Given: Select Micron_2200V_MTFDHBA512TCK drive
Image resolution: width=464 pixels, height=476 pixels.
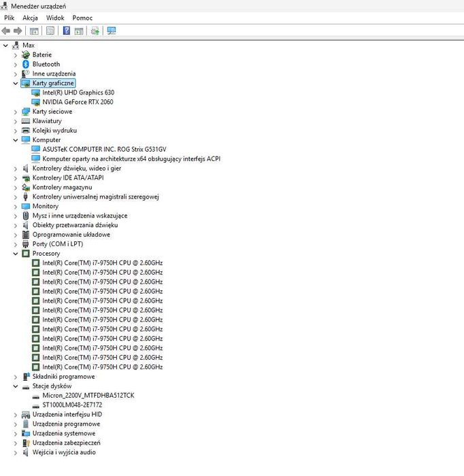Looking at the screenshot, I should 88,395.
